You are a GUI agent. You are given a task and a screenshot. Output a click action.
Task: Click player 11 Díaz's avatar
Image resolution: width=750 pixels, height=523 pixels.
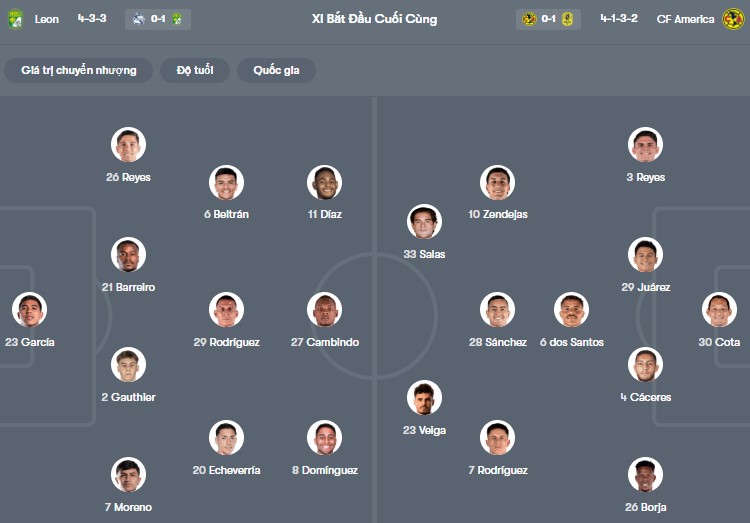pos(324,183)
